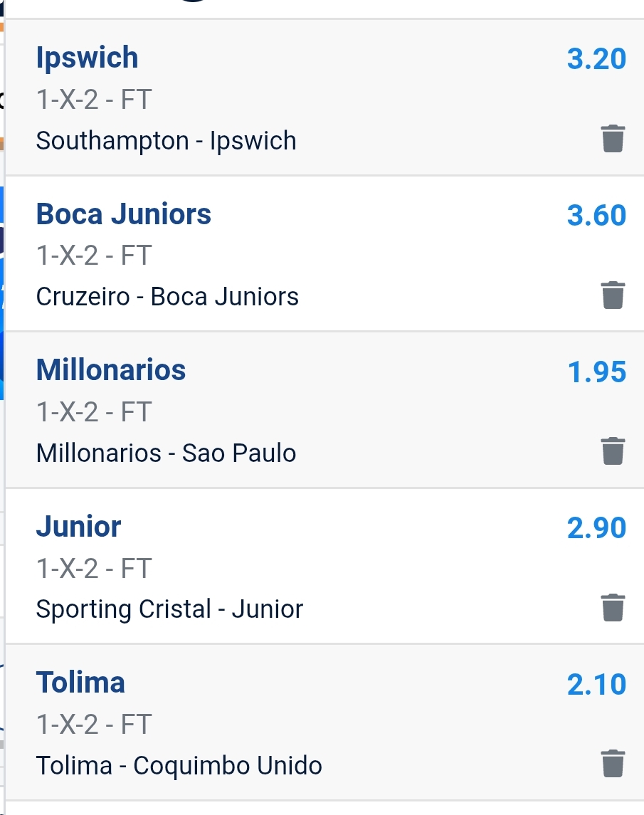This screenshot has width=644, height=815.
Task: Click the 2.90 odds for Junior
Action: tap(596, 527)
